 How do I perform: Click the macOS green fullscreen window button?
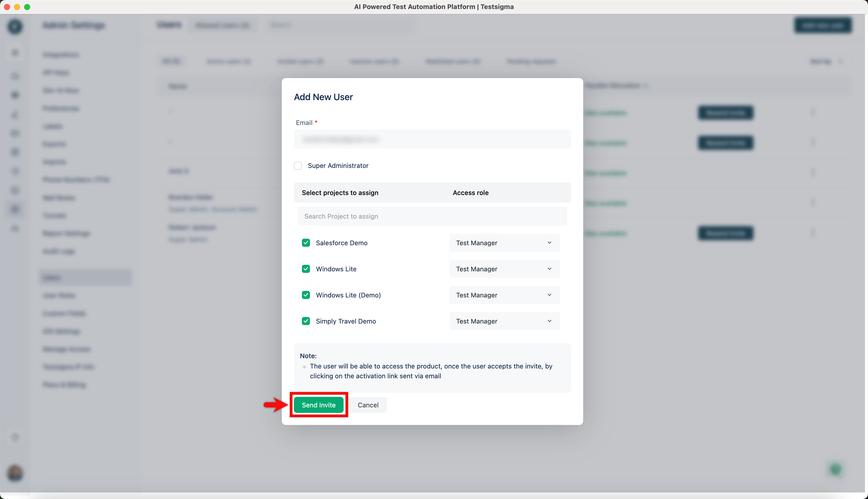[x=27, y=7]
